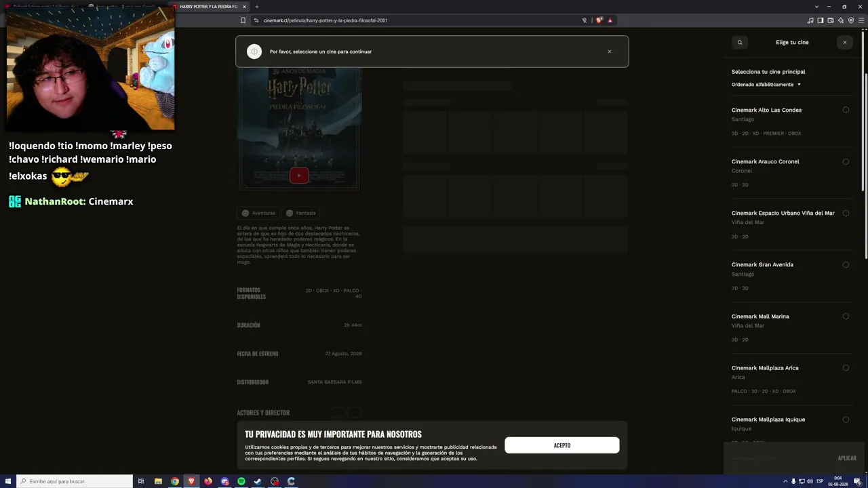Open the Brave playlist music-note icon
Screen dimensions: 868x488
810,20
